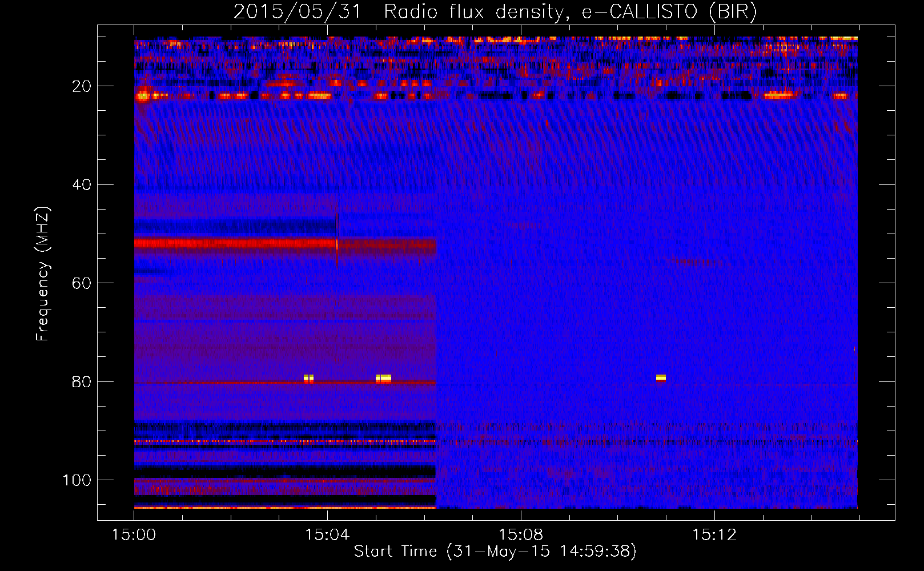This screenshot has height=571, width=924.
Task: Click the '15:00' time tick label
Action: coord(134,535)
